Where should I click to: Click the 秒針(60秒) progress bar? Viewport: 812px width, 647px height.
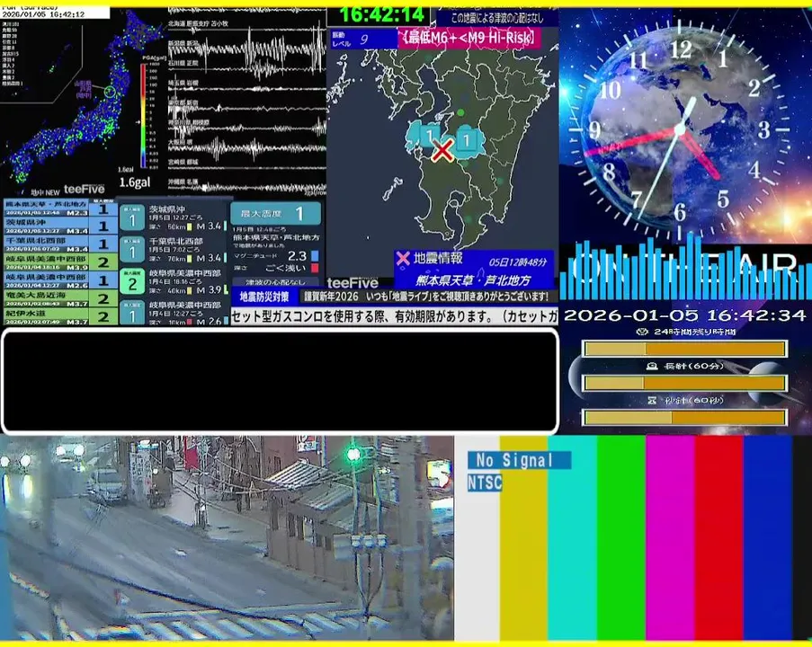684,417
